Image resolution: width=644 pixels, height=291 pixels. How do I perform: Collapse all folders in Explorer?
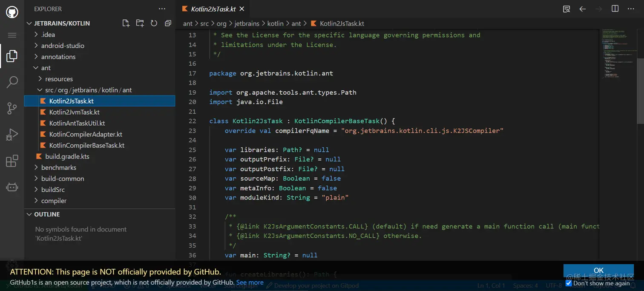pyautogui.click(x=168, y=23)
